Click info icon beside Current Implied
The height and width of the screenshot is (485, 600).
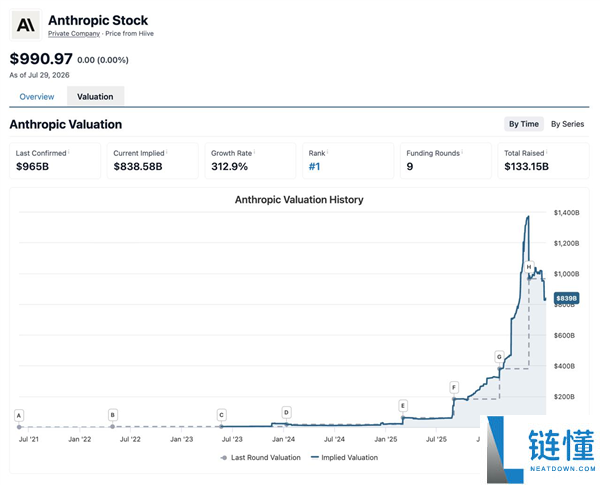[x=167, y=152]
